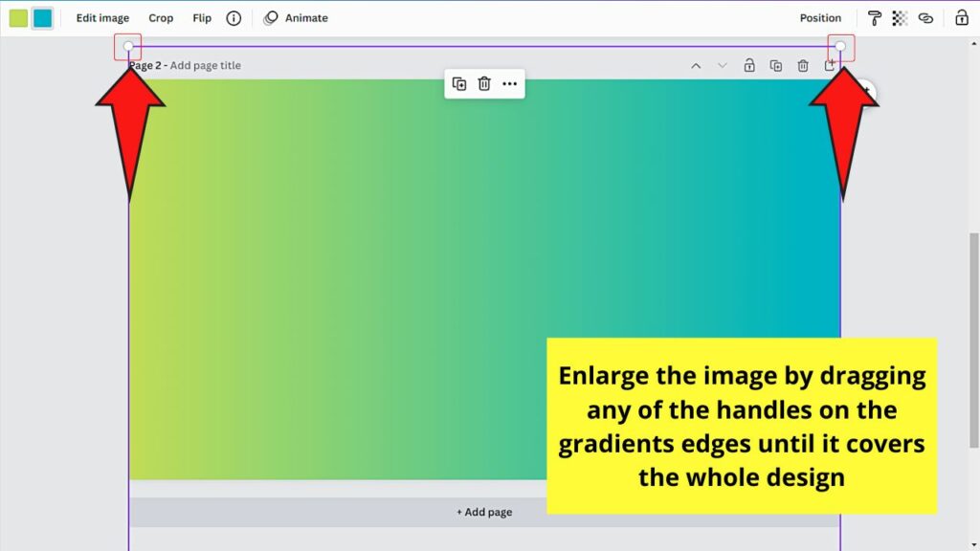Open the Position panel
The height and width of the screenshot is (551, 980).
click(x=820, y=17)
